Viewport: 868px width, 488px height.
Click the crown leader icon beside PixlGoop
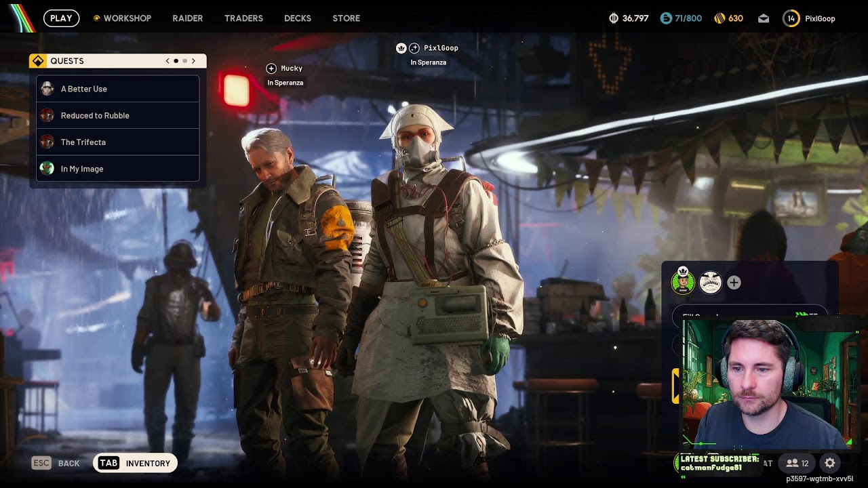click(x=401, y=48)
